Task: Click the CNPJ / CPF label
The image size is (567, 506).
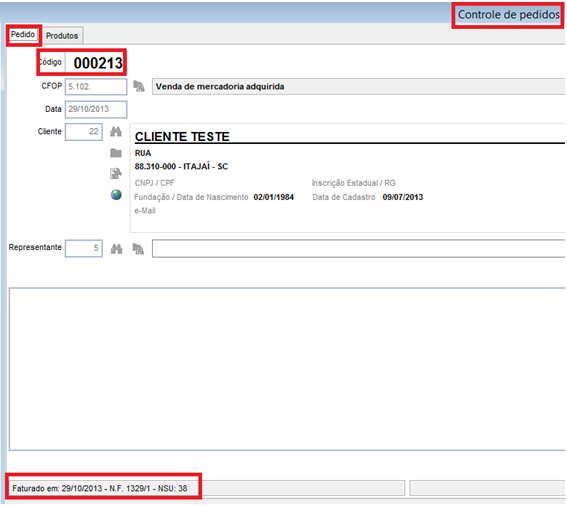Action: 154,183
